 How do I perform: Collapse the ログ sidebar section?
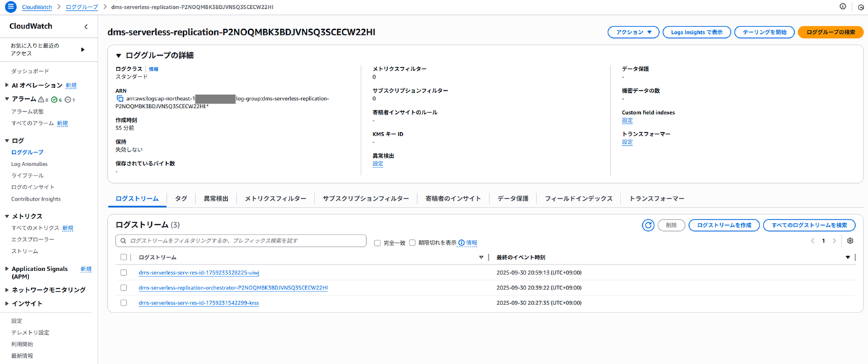tap(7, 140)
